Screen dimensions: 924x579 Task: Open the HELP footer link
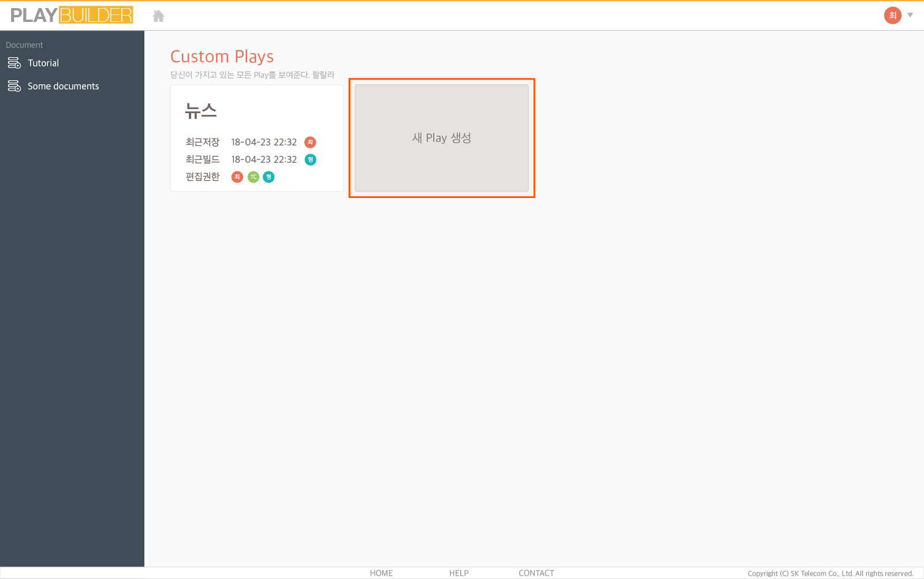click(x=459, y=573)
